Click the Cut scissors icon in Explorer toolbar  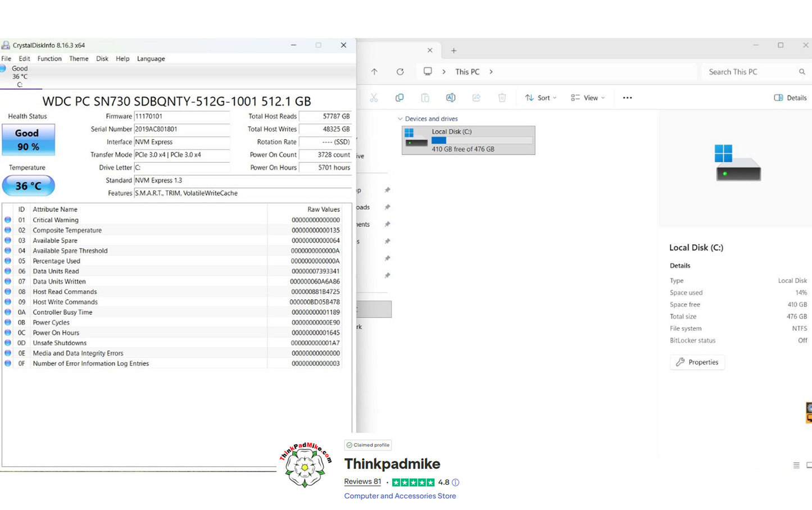click(374, 98)
